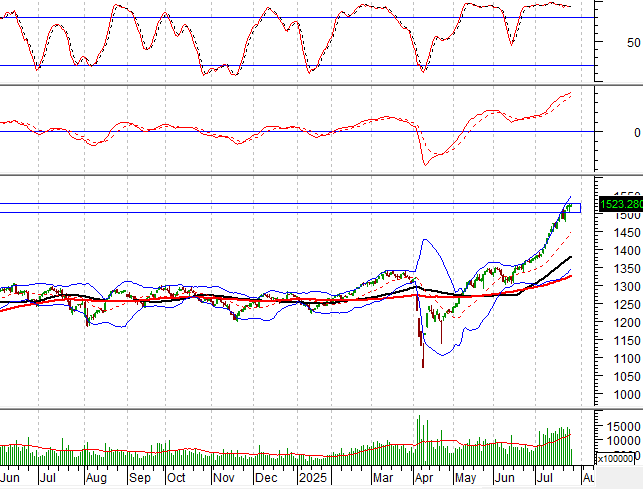This screenshot has width=643, height=489.
Task: Select the small blue rectangle ending the resistance zone
Action: (574, 208)
